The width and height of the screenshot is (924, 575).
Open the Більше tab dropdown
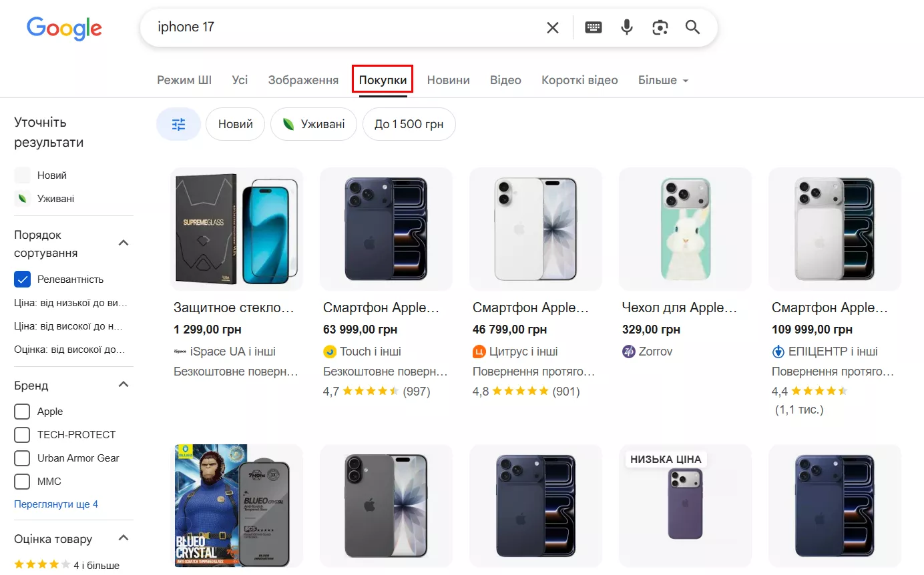point(662,79)
